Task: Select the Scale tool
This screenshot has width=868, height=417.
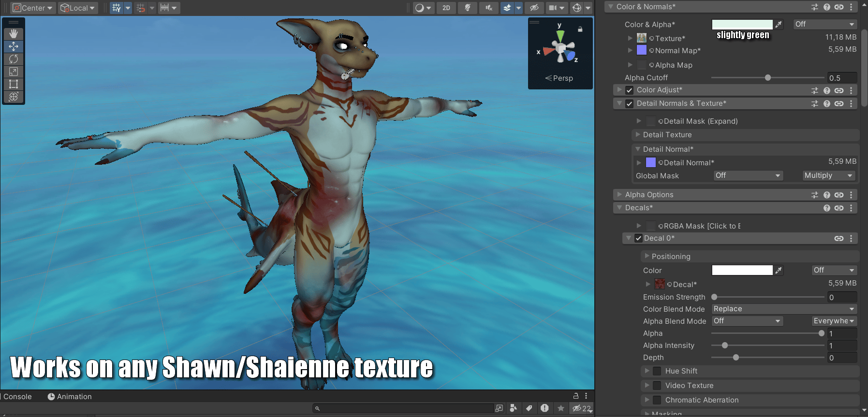Action: [x=14, y=72]
